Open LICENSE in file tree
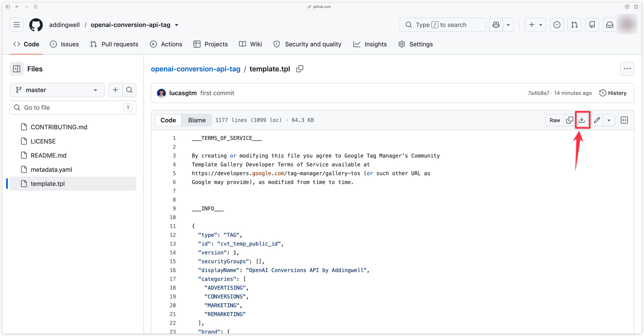644x336 pixels. click(73, 141)
